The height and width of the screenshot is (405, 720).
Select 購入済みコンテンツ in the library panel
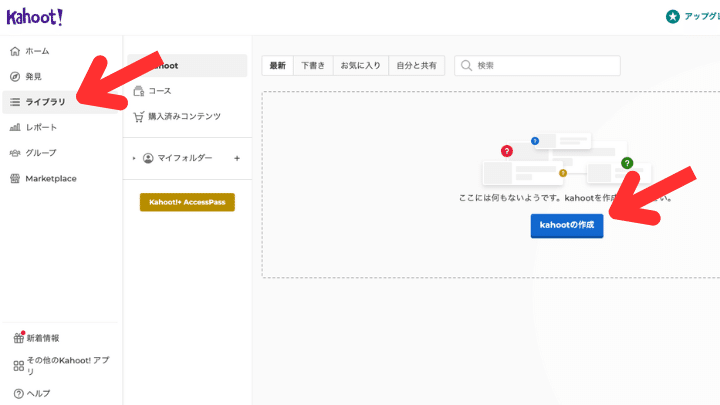pyautogui.click(x=187, y=117)
